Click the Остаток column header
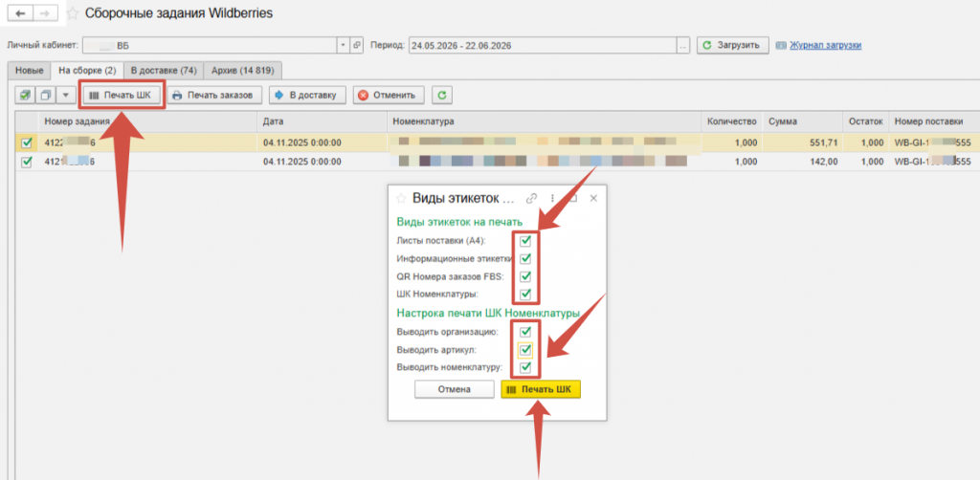The height and width of the screenshot is (480, 980). click(865, 121)
